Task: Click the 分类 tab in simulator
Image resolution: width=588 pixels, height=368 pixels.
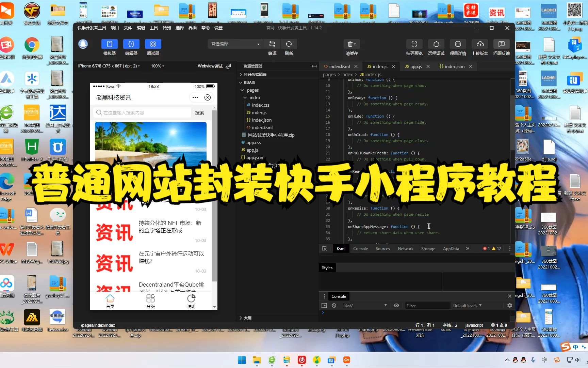Action: (150, 301)
